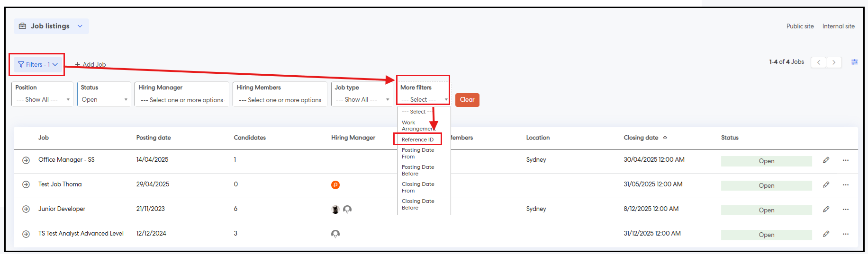Go to next page of jobs

(834, 62)
